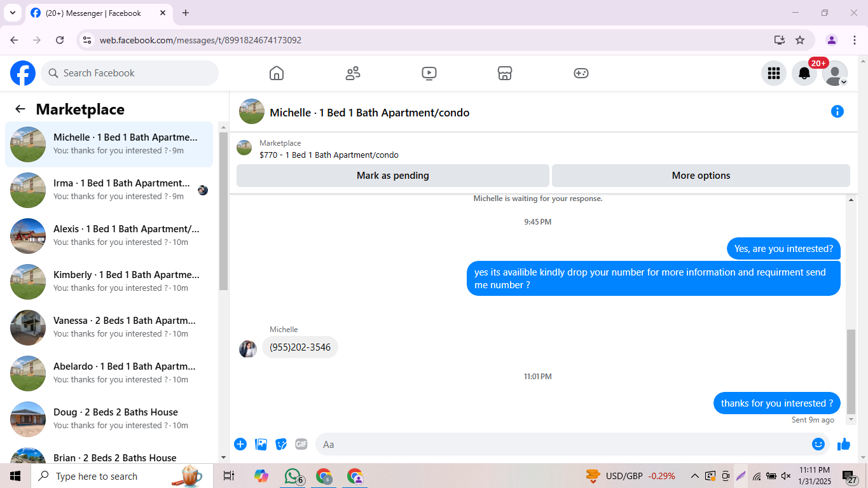Open the Marketplace storefront icon in navigation
The image size is (868, 488).
[x=505, y=73]
